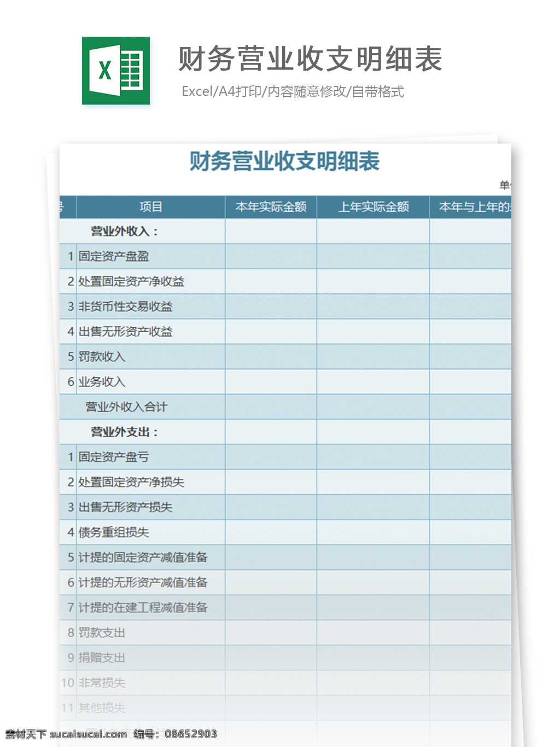The height and width of the screenshot is (747, 560).
Task: Select the cell 计提的在建工程减值准备
Action: click(x=150, y=607)
